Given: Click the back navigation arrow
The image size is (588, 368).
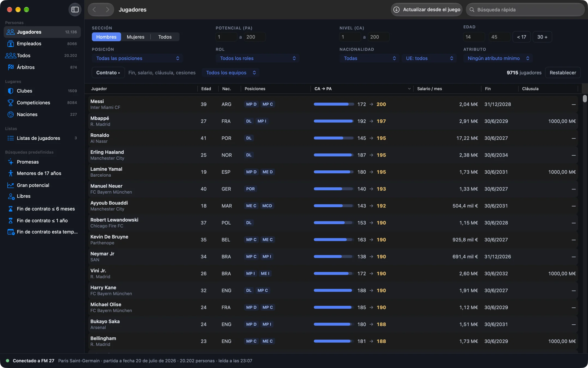Looking at the screenshot, I should pos(94,10).
